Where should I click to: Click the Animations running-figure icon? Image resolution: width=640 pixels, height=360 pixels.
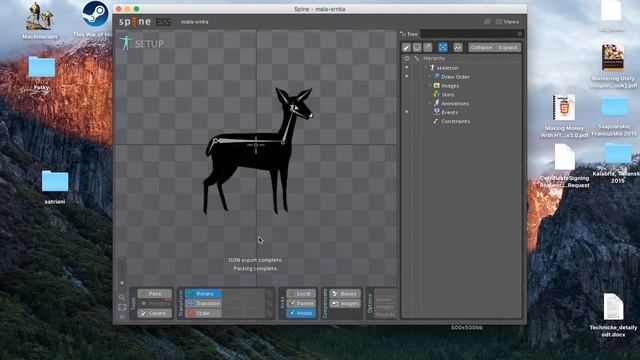tap(436, 103)
